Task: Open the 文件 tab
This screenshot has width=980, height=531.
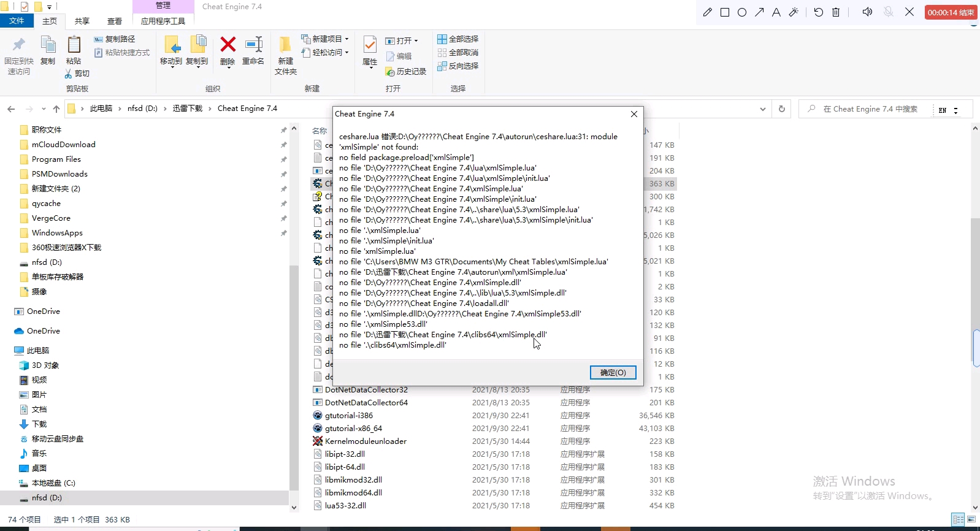Action: (17, 21)
